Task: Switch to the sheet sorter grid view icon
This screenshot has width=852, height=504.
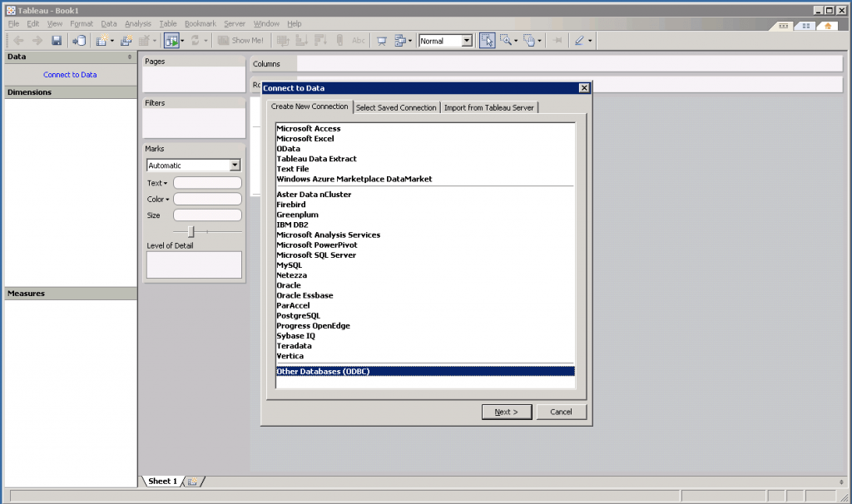Action: coord(805,26)
